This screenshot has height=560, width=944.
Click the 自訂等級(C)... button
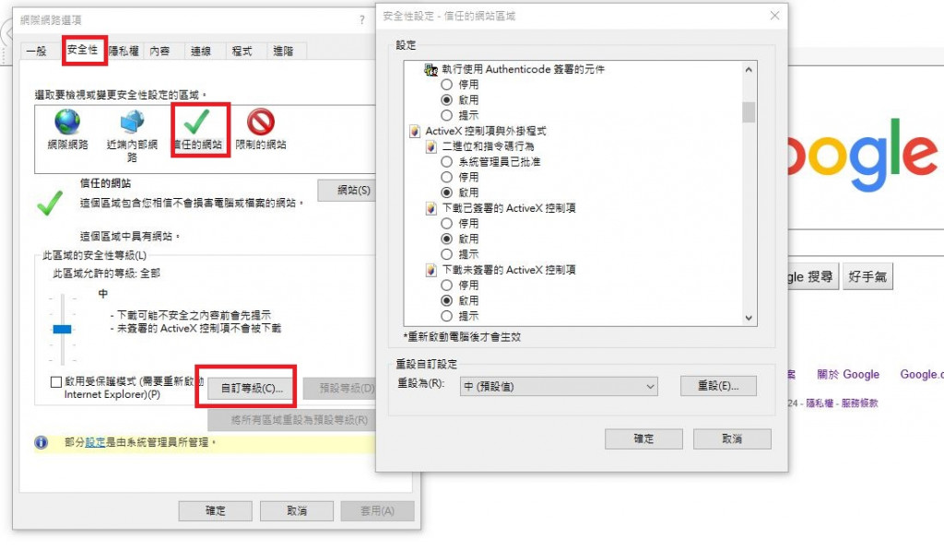(252, 389)
